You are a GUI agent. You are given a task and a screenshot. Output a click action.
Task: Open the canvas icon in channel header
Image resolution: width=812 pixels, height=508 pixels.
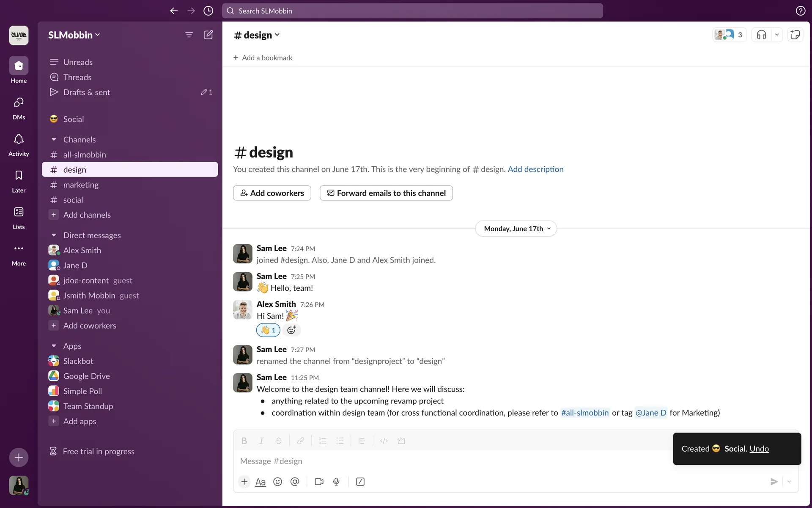tap(795, 35)
